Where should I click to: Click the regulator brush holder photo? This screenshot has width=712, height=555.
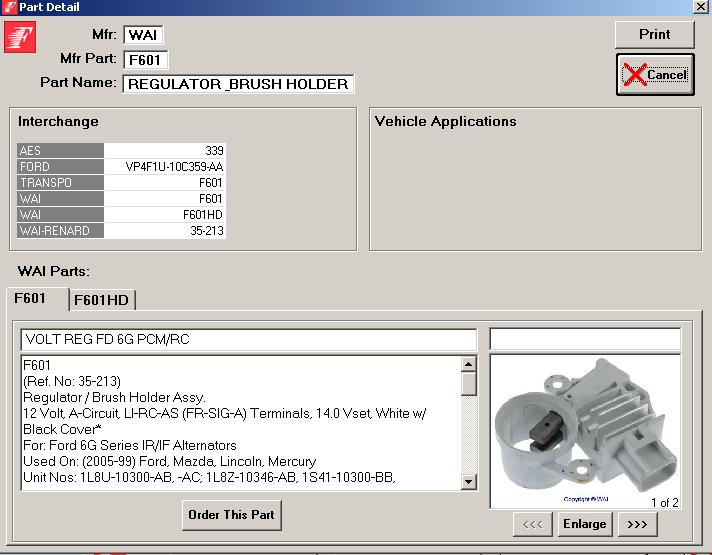click(x=585, y=431)
